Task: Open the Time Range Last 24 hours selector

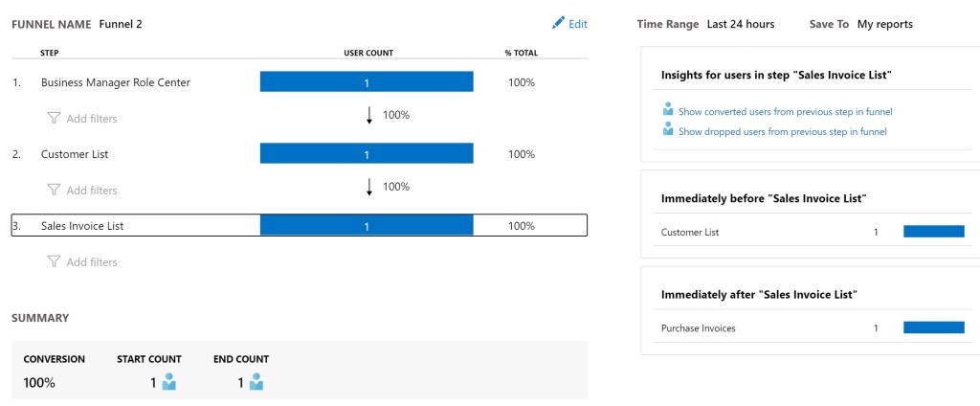Action: coord(740,24)
